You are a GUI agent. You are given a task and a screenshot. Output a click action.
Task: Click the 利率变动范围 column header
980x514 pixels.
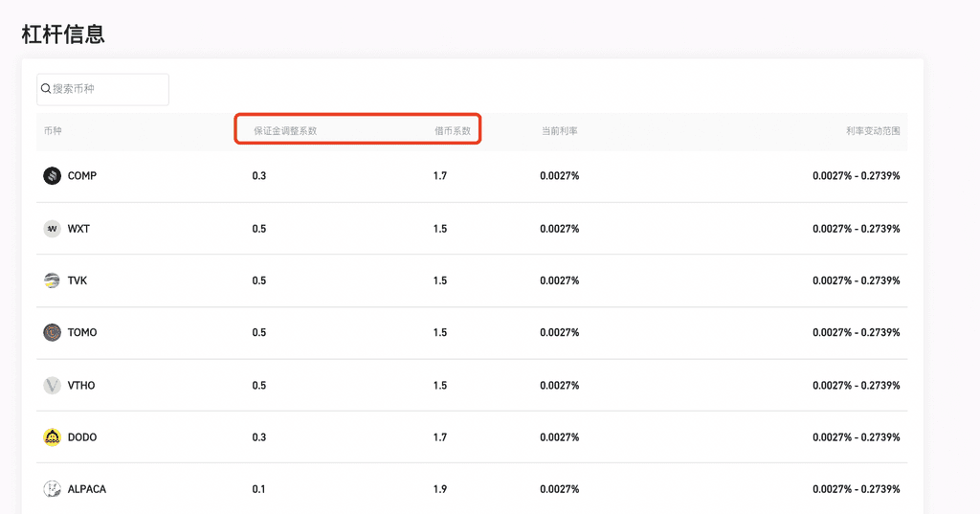coord(872,131)
